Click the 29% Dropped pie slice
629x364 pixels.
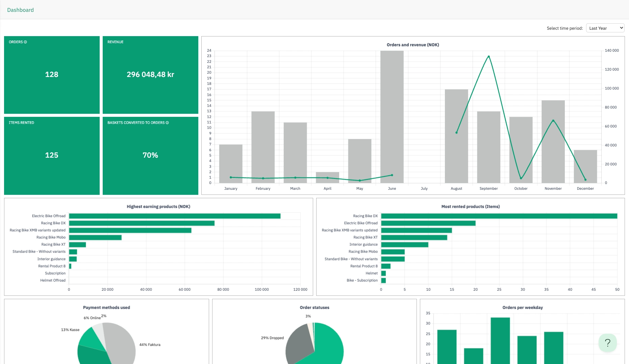299,344
